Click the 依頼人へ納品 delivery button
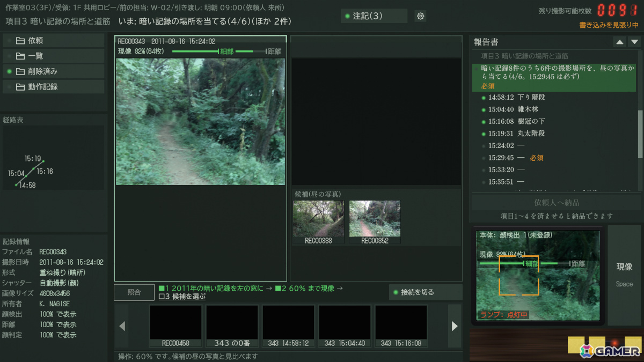Screen dimensions: 644x362 pyautogui.click(x=557, y=203)
